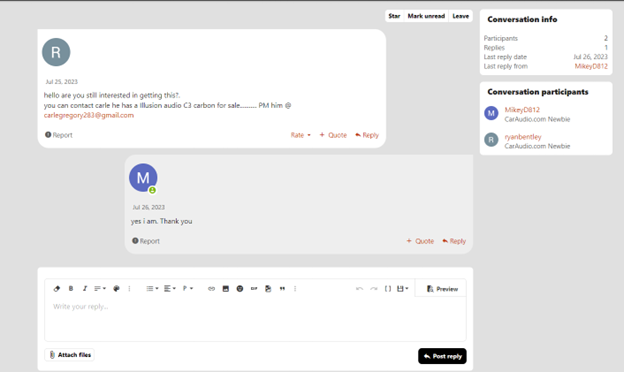
Task: Toggle italic formatting in reply editor
Action: [85, 288]
